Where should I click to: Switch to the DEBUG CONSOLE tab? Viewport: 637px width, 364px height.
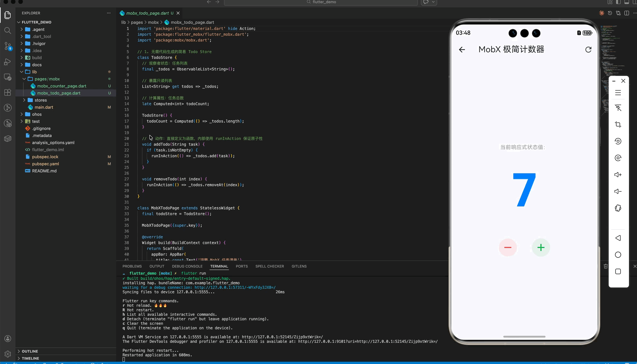[x=187, y=266]
